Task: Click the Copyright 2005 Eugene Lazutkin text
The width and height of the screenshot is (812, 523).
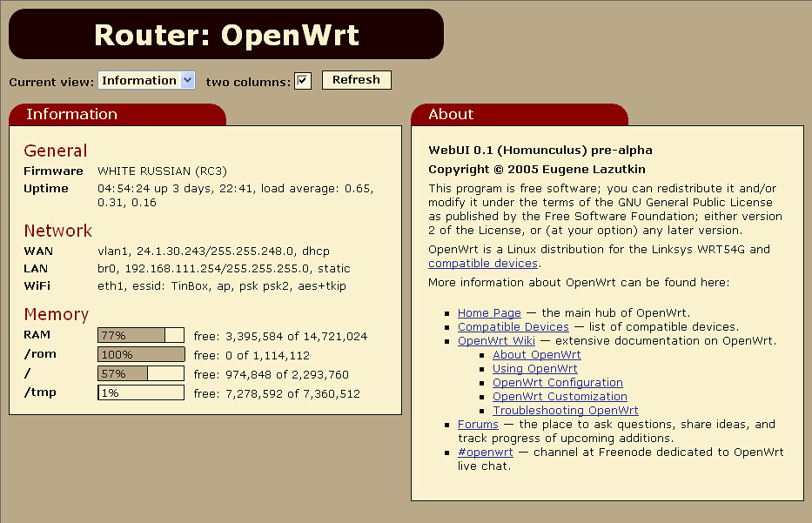Action: pyautogui.click(x=536, y=170)
